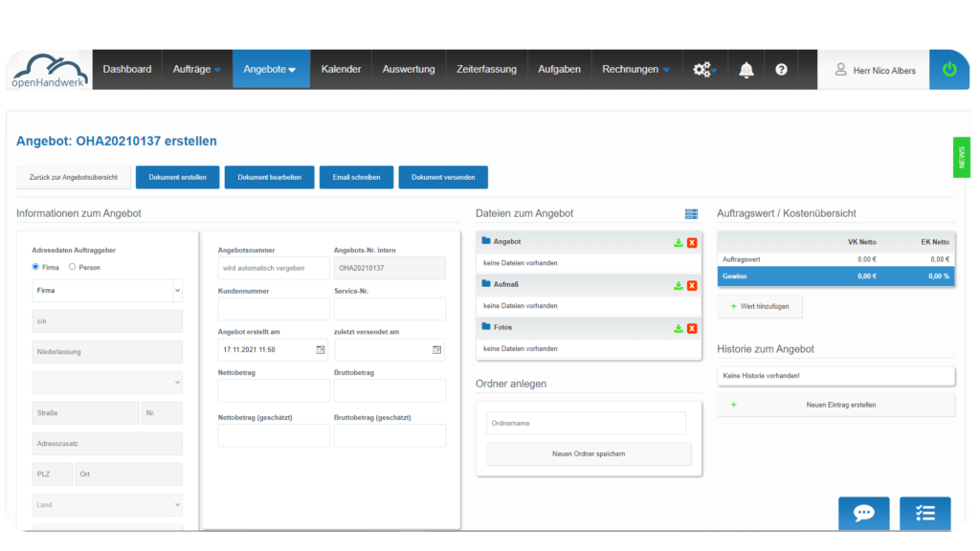Go to Zeiterfassung in navigation bar

[486, 70]
